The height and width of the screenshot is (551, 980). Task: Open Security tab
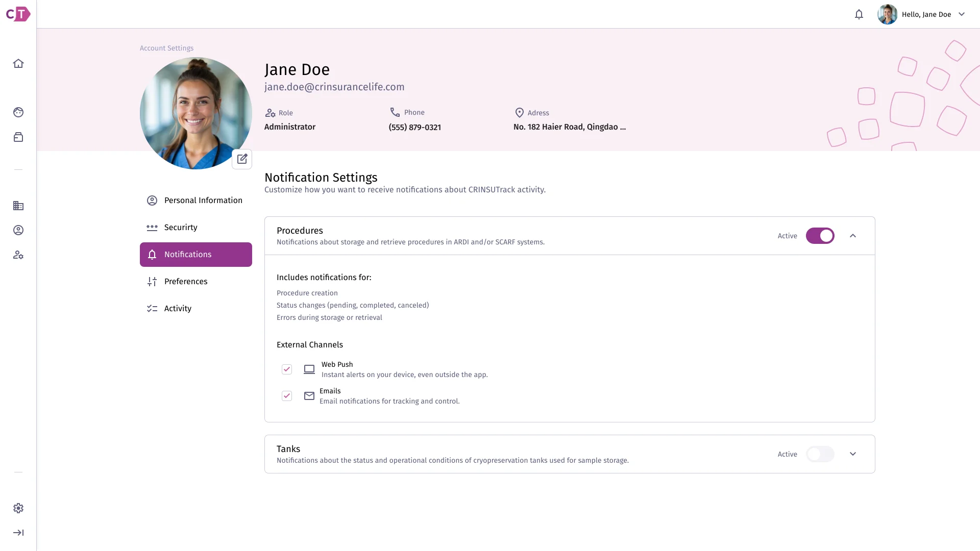pyautogui.click(x=196, y=228)
